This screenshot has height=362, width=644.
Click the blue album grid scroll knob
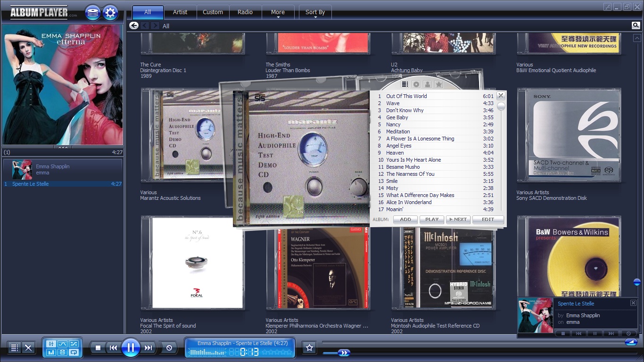tap(637, 282)
